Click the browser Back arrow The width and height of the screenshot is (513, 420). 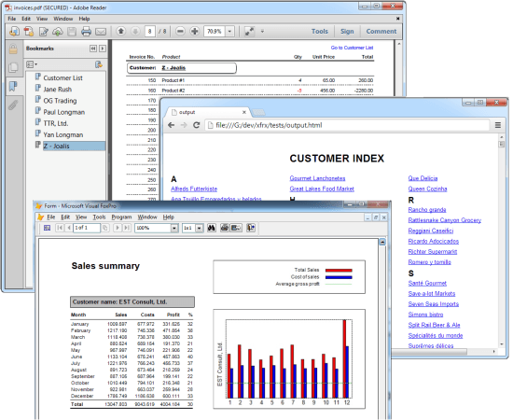click(171, 125)
